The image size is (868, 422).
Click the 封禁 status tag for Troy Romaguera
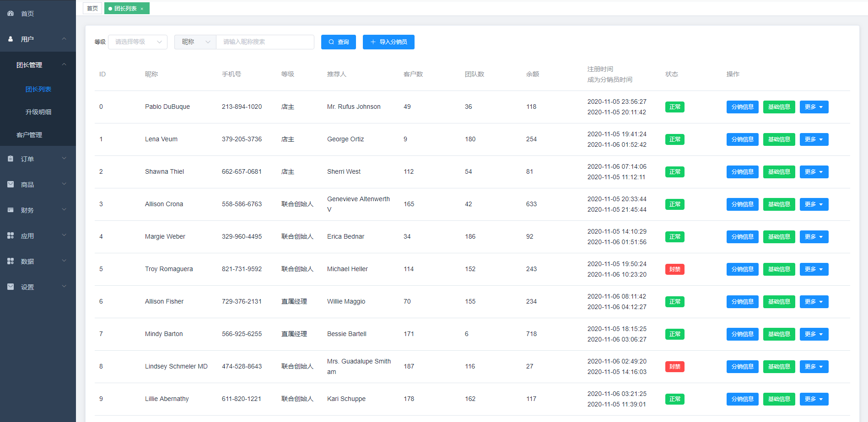(x=675, y=269)
